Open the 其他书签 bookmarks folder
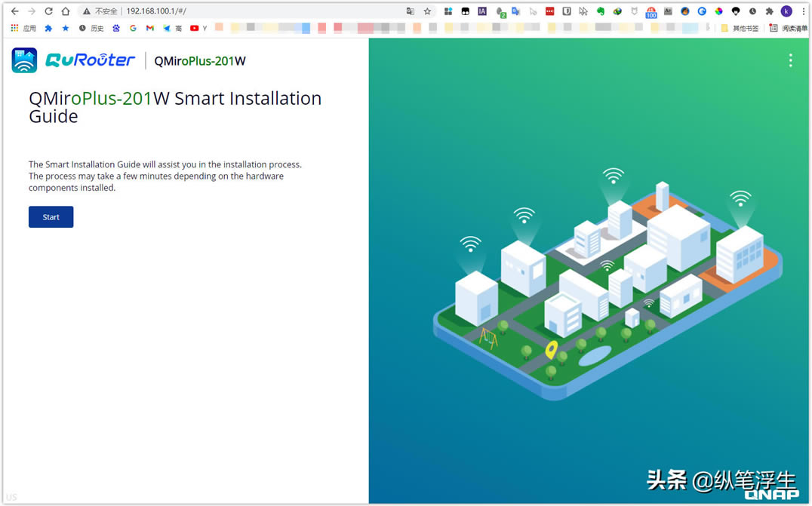The image size is (812, 506). point(740,28)
